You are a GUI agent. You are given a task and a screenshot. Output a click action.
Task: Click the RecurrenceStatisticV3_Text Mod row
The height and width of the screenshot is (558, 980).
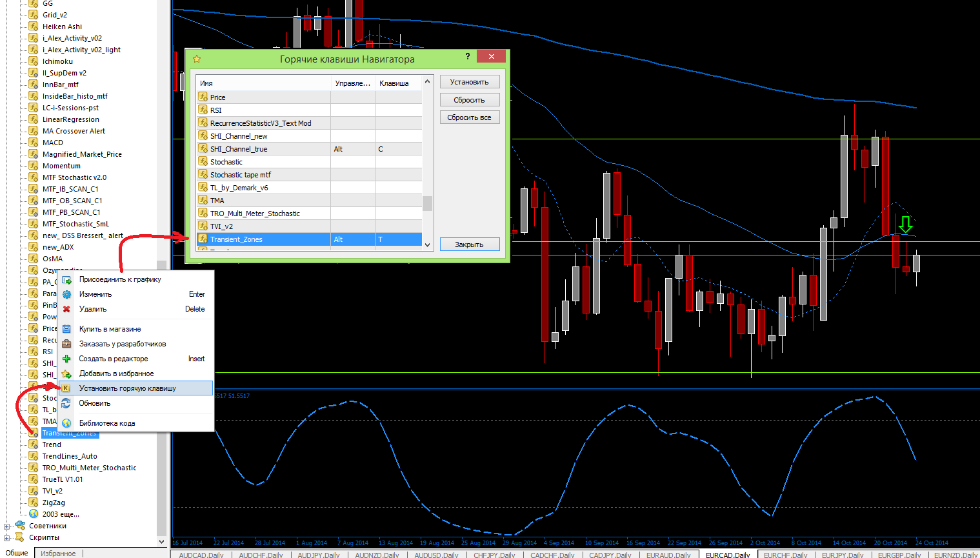tap(310, 123)
